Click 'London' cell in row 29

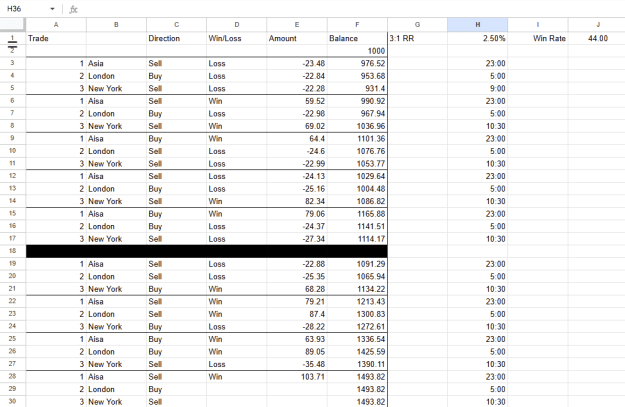[x=116, y=389]
